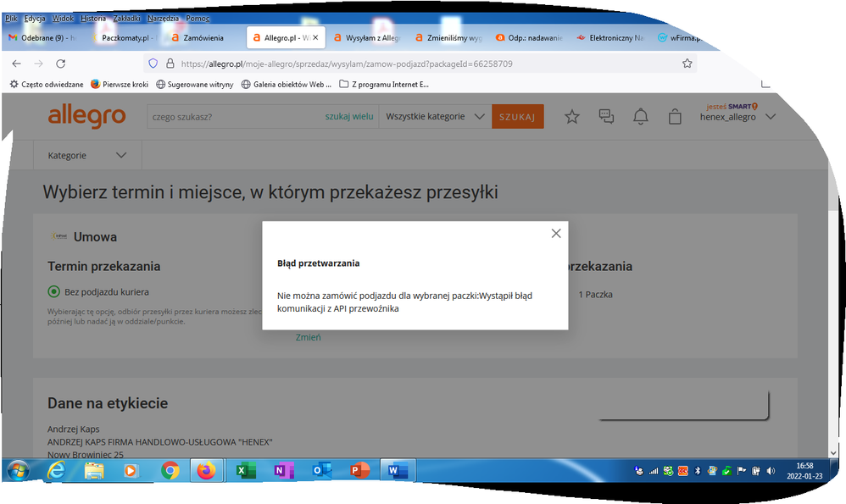Click the Allegro logo

pos(86,117)
